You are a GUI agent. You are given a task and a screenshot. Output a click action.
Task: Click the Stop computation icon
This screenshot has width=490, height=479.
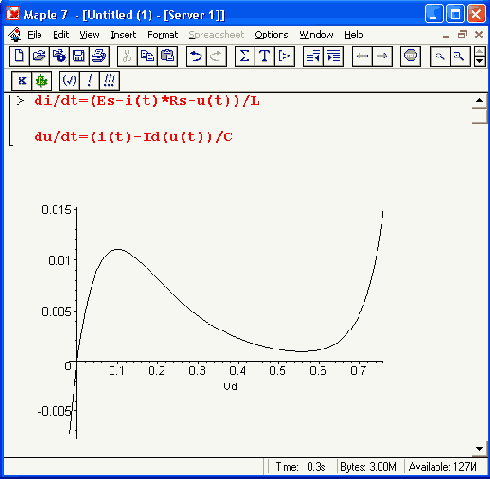410,56
